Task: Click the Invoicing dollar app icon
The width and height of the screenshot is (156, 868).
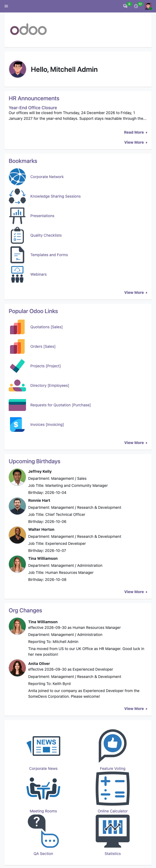Action: (x=17, y=425)
